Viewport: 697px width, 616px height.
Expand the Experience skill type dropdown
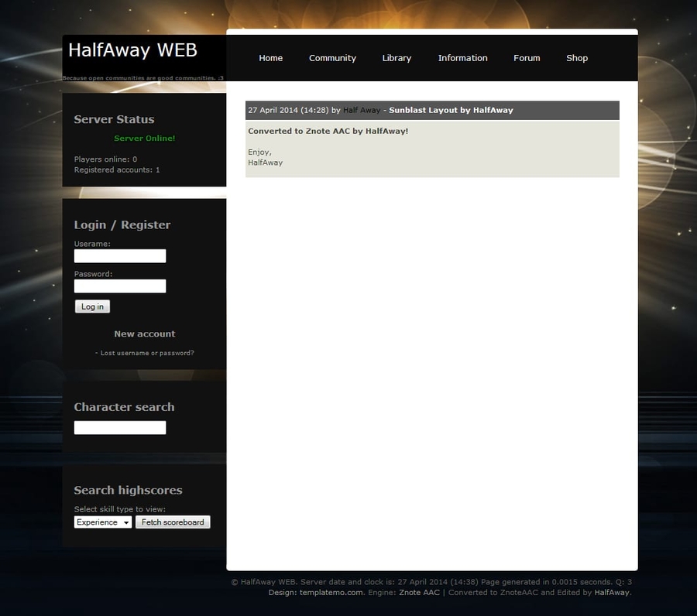click(103, 522)
